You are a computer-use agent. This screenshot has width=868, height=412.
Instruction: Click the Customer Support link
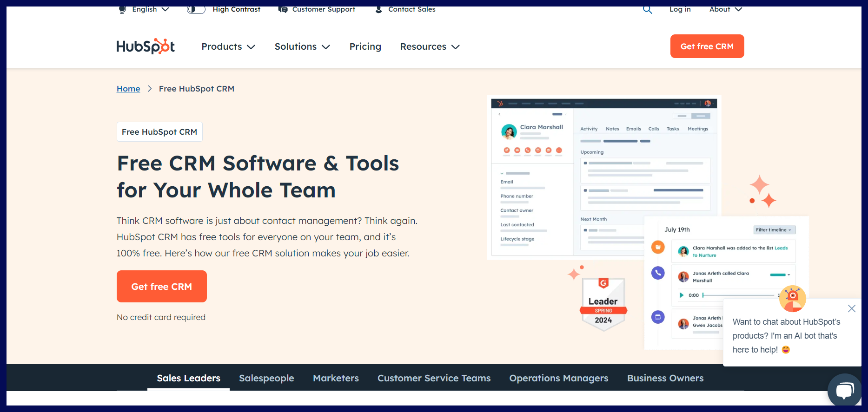point(324,10)
